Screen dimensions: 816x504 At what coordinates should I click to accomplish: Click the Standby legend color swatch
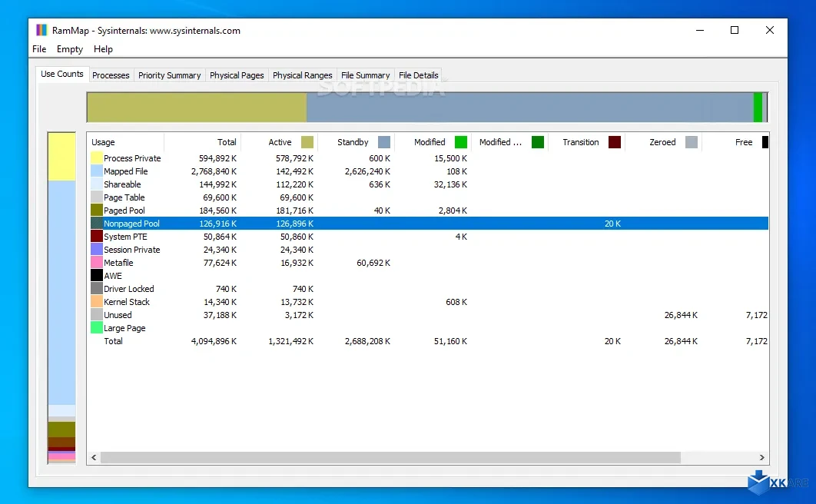pos(383,142)
